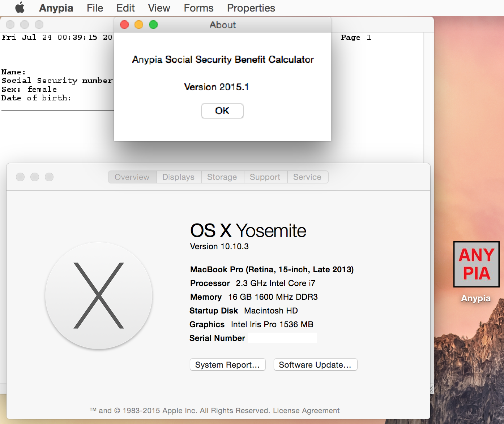Close the About dialog with red button
Image resolution: width=504 pixels, height=424 pixels.
[124, 25]
